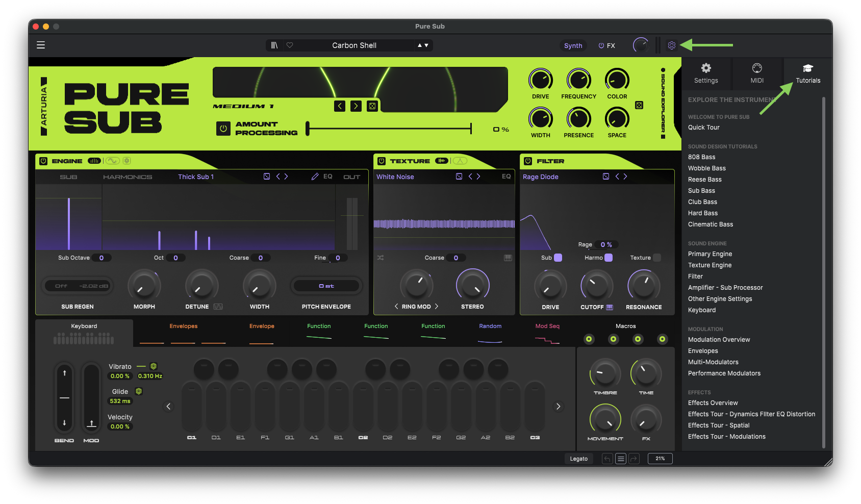861x504 pixels.
Task: Toggle the Amount Processing power button
Action: click(223, 129)
